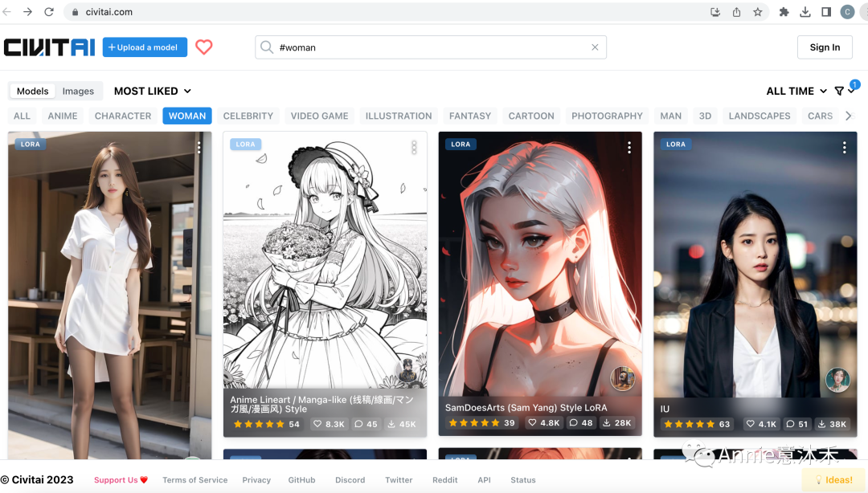Select the CARTOON category tag
This screenshot has height=493, width=868.
(531, 116)
